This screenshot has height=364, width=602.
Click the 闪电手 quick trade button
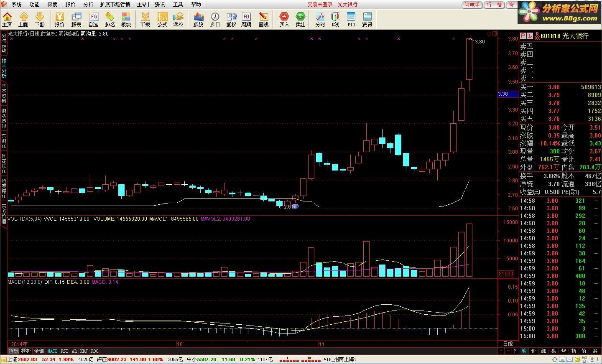click(472, 5)
